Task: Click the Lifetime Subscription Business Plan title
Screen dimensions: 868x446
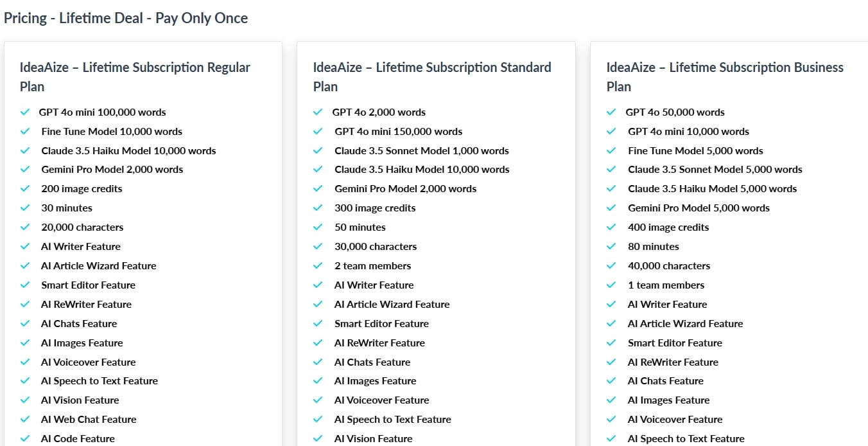Action: [x=724, y=76]
